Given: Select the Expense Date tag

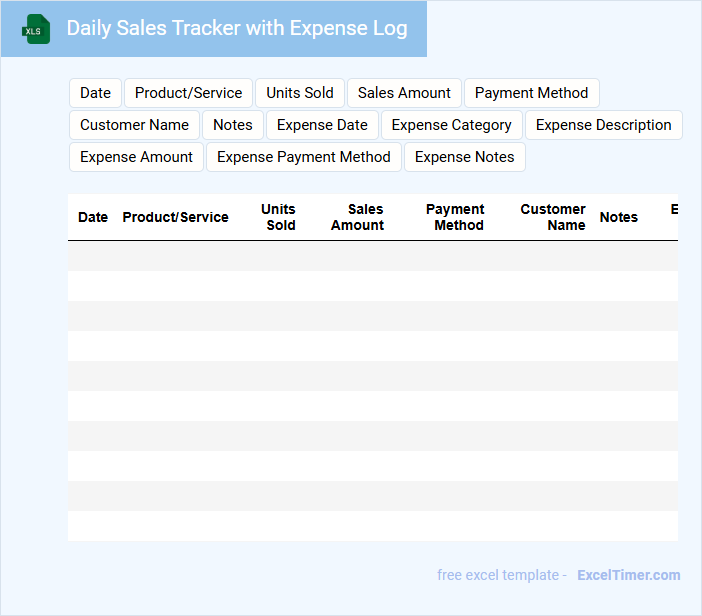Looking at the screenshot, I should (x=322, y=125).
